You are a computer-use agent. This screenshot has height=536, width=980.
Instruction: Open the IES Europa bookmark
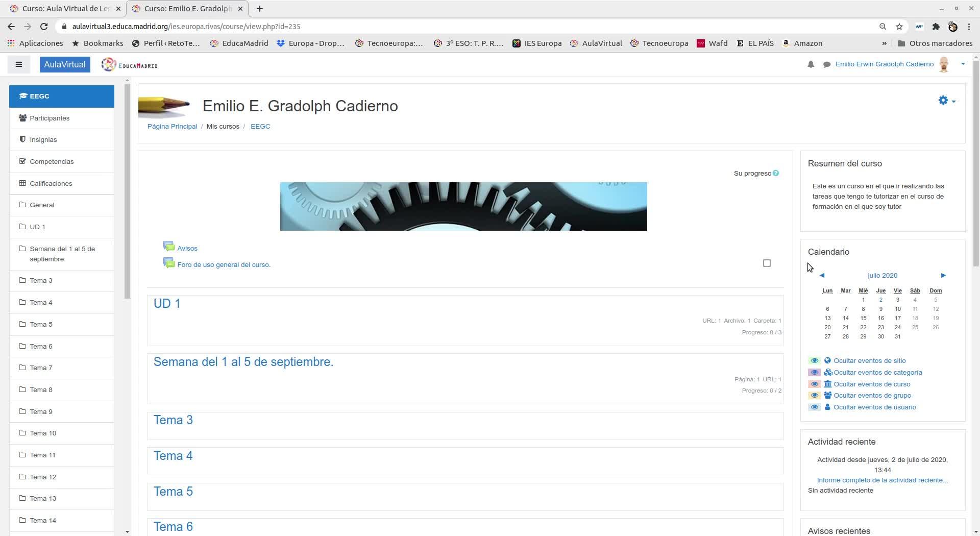coord(537,43)
